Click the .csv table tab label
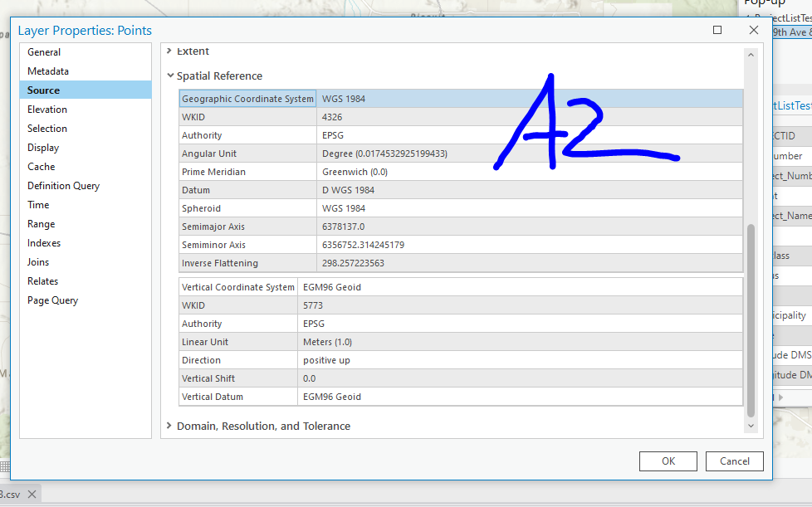The image size is (812, 507). tap(10, 495)
